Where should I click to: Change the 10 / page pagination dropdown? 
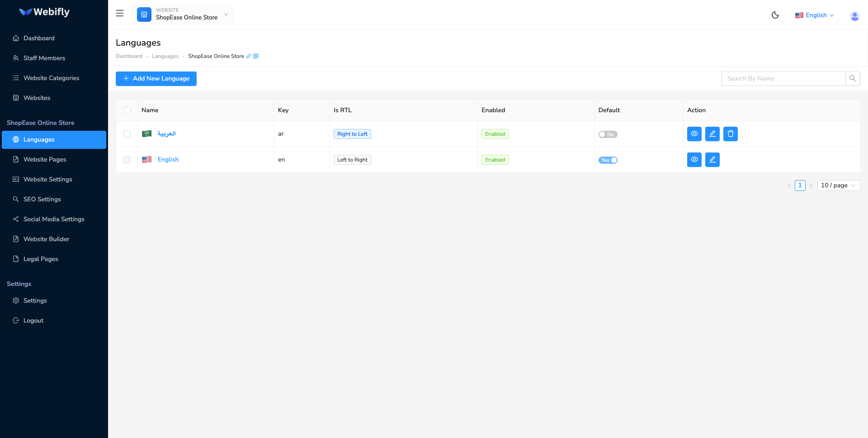click(838, 186)
